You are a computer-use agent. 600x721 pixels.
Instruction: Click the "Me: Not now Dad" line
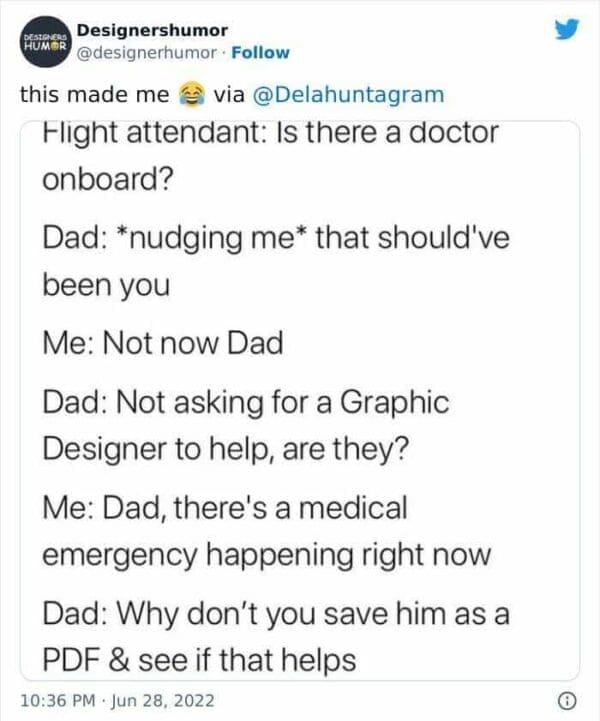click(163, 344)
